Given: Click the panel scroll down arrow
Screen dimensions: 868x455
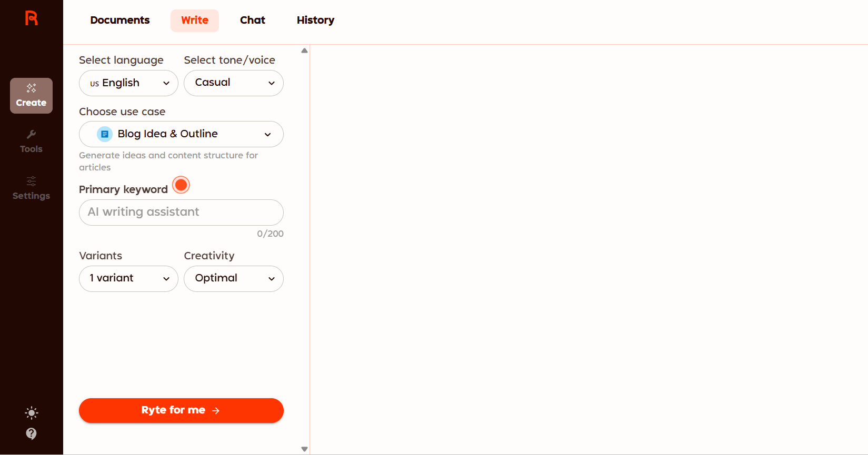Looking at the screenshot, I should tap(304, 449).
